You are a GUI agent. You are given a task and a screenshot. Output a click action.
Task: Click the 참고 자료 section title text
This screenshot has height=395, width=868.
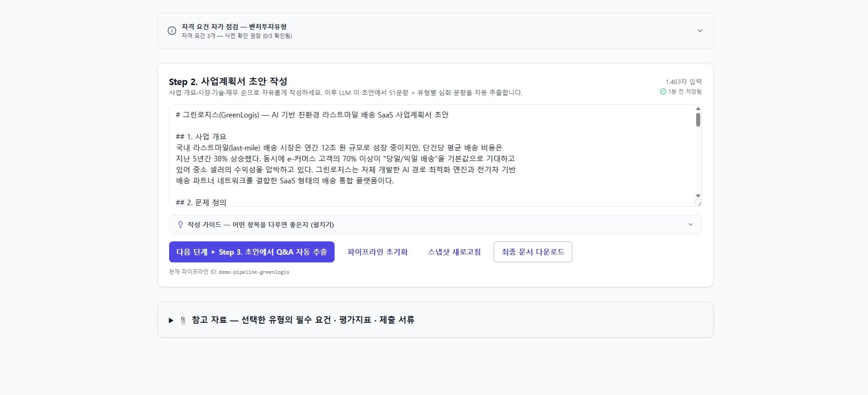[x=303, y=320]
